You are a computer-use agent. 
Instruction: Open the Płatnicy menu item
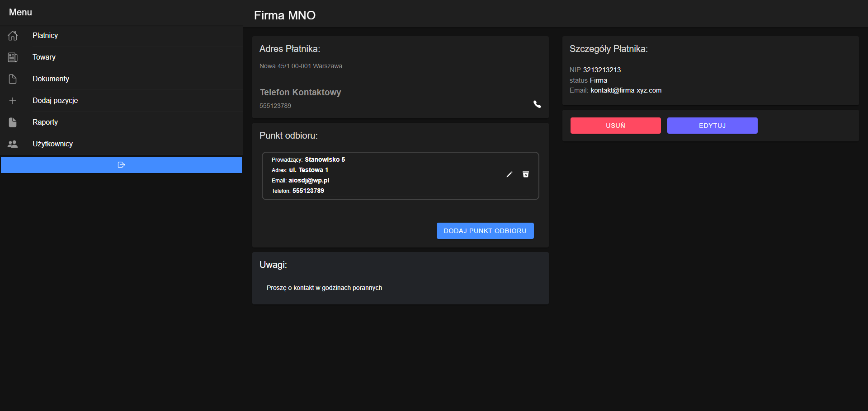(45, 36)
